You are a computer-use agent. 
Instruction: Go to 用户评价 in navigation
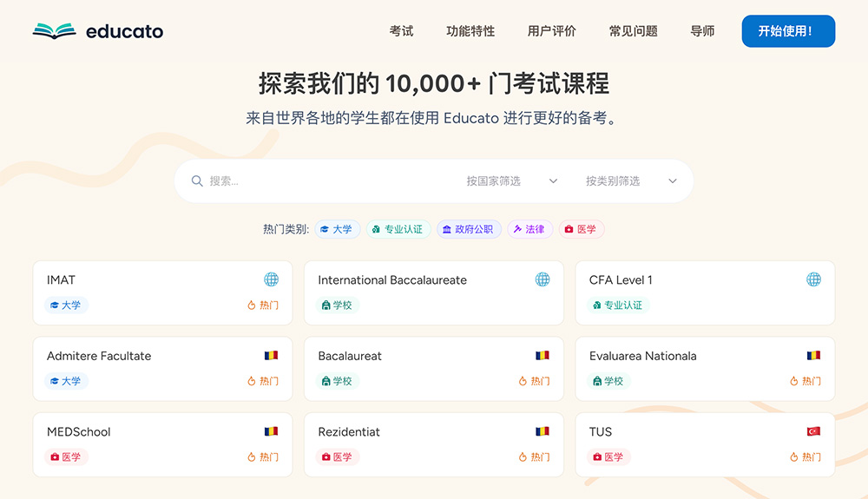coord(551,31)
